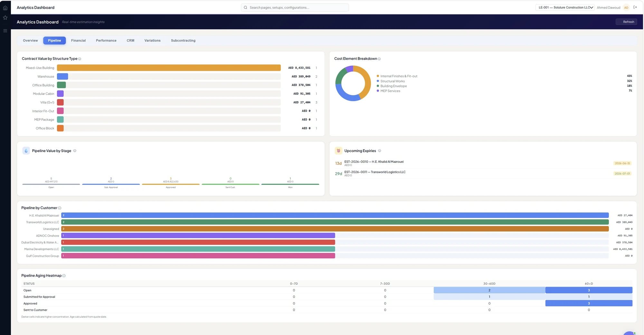Click the Warehouse blue bar
This screenshot has height=335, width=644.
click(62, 76)
